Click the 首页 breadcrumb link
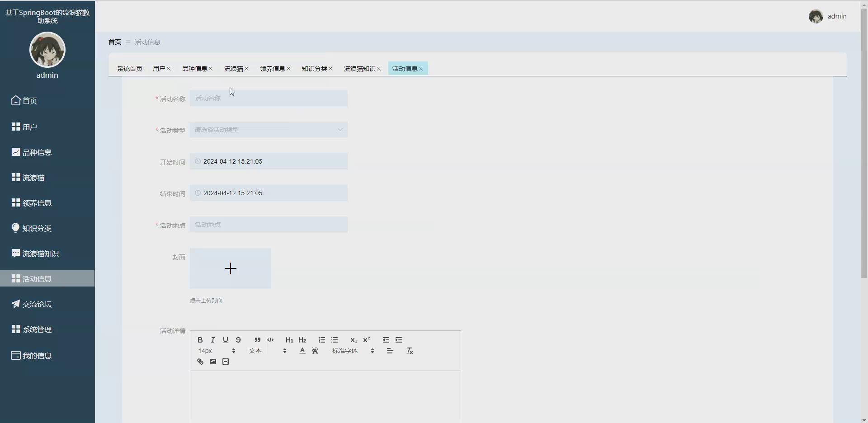This screenshot has width=868, height=423. (115, 42)
